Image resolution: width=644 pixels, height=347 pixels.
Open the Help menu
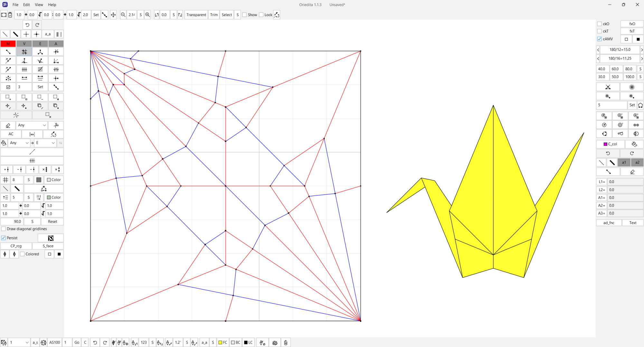tap(52, 5)
